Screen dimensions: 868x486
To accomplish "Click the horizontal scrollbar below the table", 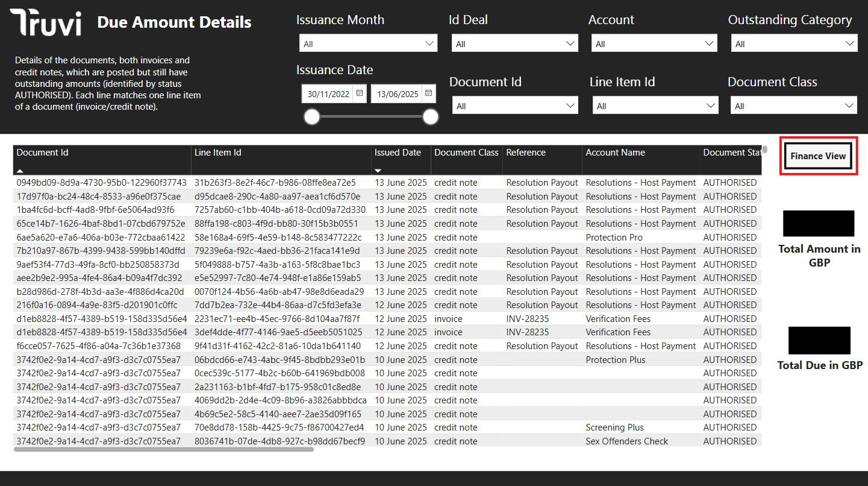I will (x=164, y=449).
